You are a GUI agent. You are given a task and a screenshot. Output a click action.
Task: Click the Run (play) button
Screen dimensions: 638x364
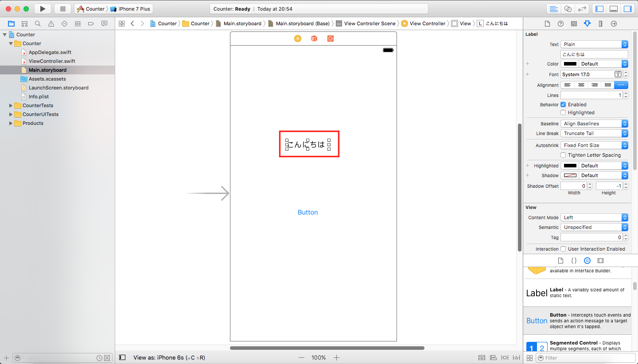[x=43, y=9]
